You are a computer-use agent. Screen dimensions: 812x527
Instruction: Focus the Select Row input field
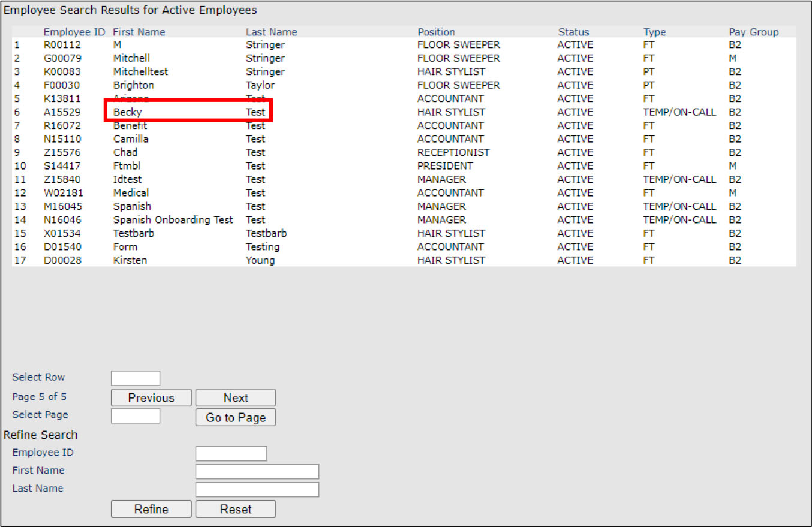pos(136,378)
